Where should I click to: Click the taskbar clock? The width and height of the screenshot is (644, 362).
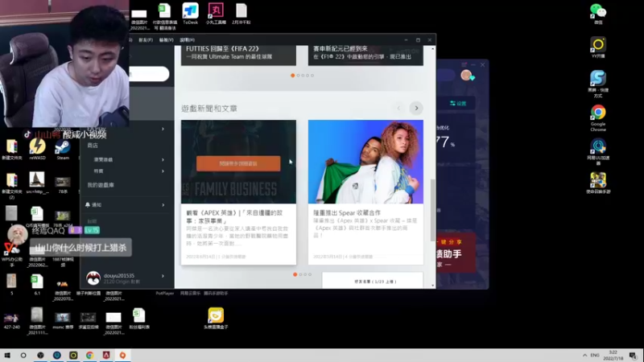tap(613, 356)
